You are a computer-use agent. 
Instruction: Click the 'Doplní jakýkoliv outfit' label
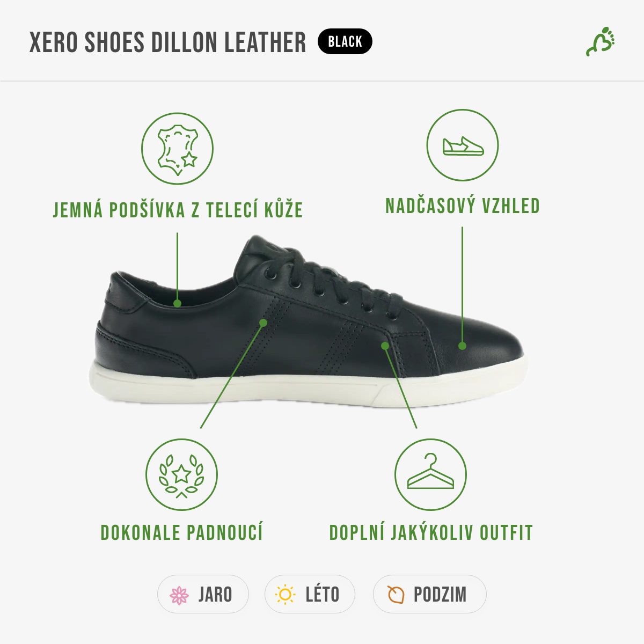[431, 533]
